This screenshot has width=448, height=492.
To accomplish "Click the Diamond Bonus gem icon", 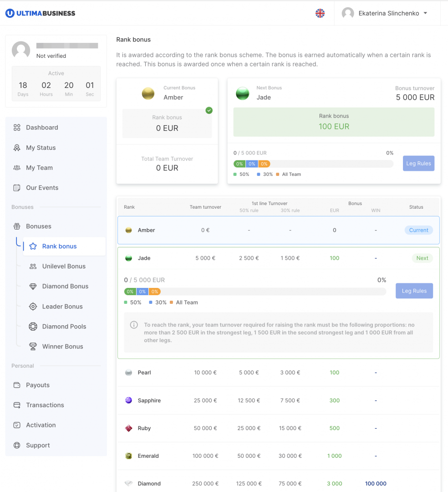I will (x=33, y=287).
